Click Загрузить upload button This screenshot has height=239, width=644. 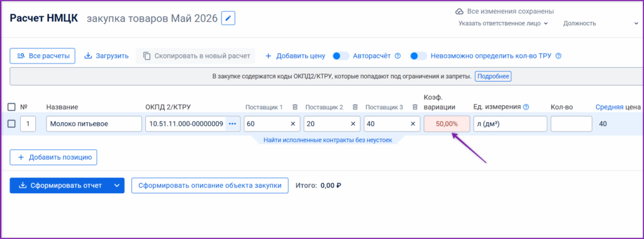[x=106, y=56]
